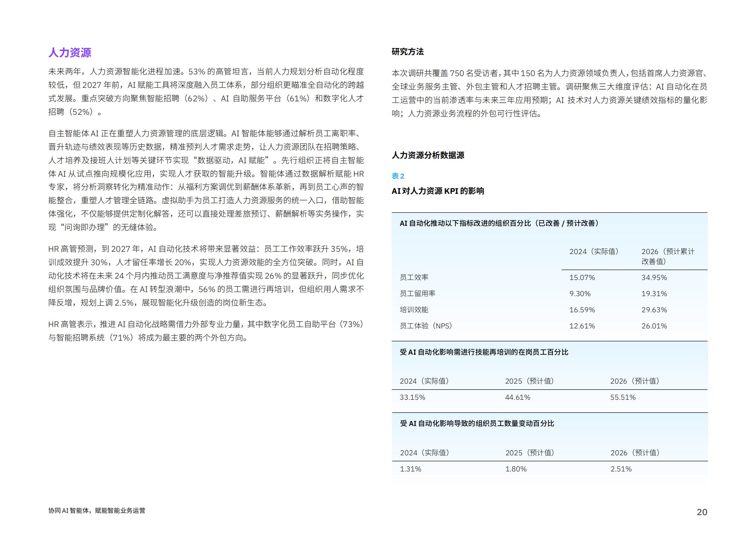Click the blue 表 2 label
Screen dimensions: 756x534
398,176
